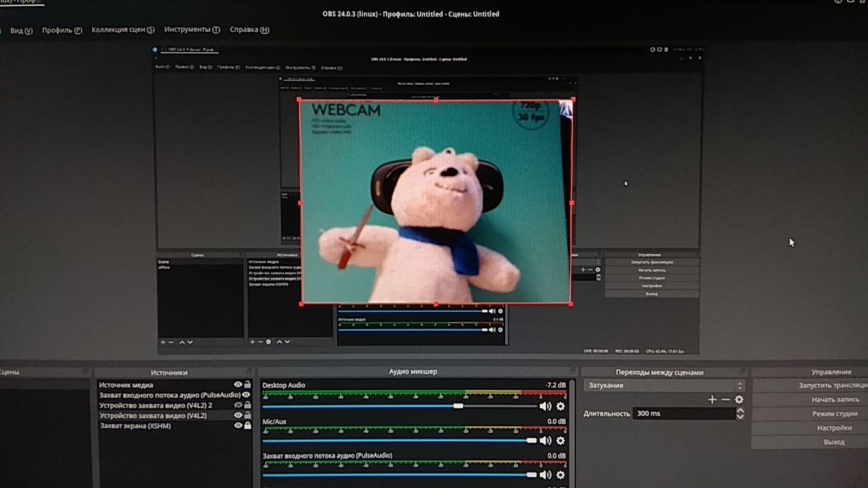
Task: Show Устройство захвата видео (V4L2) 2 source
Action: click(238, 405)
